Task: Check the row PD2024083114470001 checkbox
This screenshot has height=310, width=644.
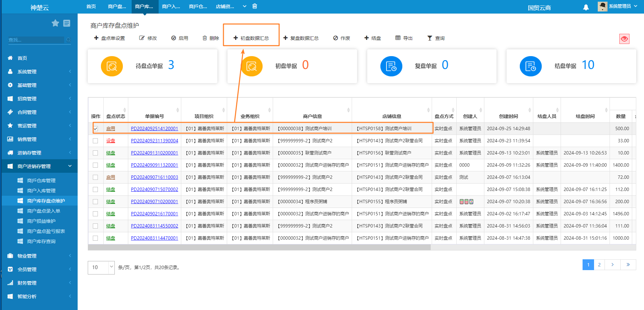Action: (x=96, y=238)
